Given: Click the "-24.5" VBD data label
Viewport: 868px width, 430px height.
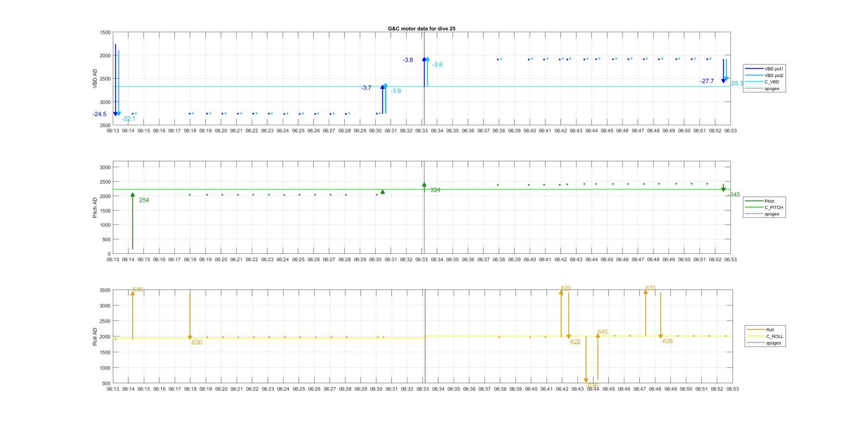Looking at the screenshot, I should pyautogui.click(x=100, y=114).
